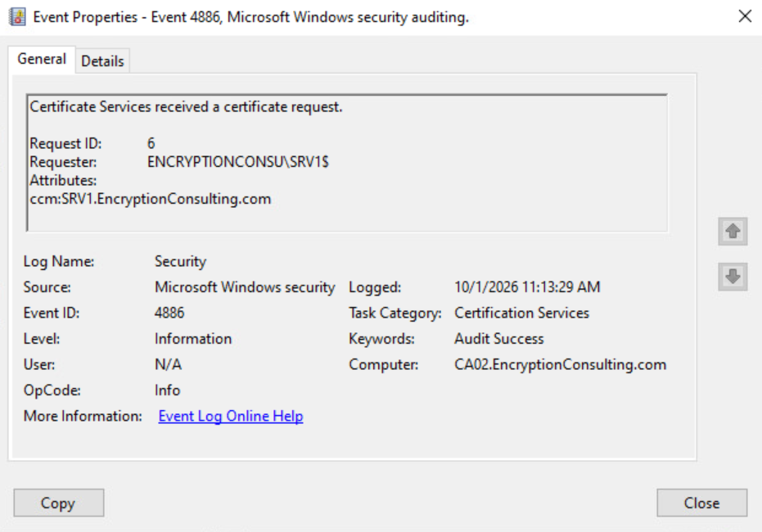Click the previous event up arrow button
Screen dimensions: 762x532
click(733, 232)
